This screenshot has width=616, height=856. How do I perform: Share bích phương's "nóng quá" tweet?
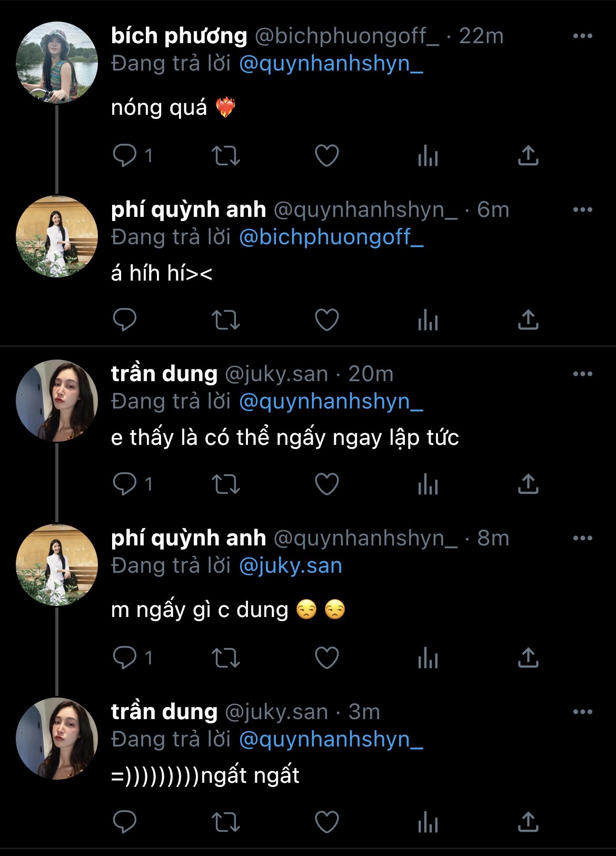pos(528,156)
